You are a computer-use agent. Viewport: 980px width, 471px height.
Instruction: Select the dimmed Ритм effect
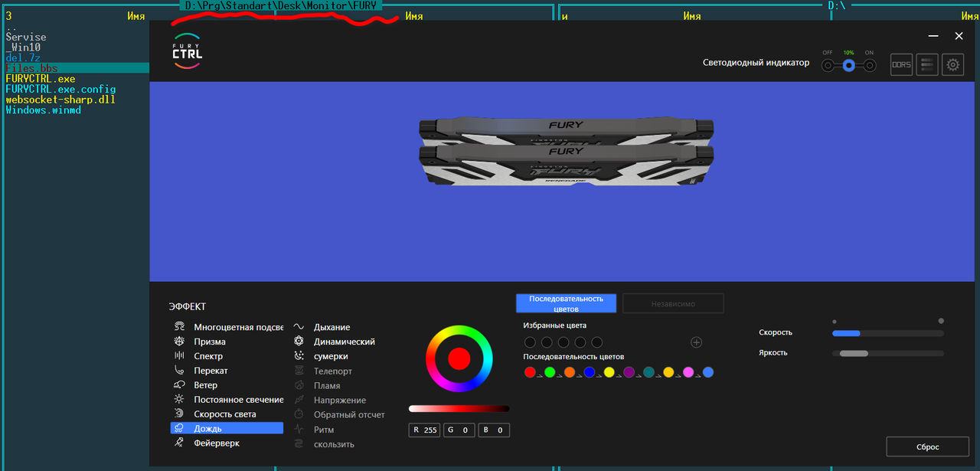315,430
